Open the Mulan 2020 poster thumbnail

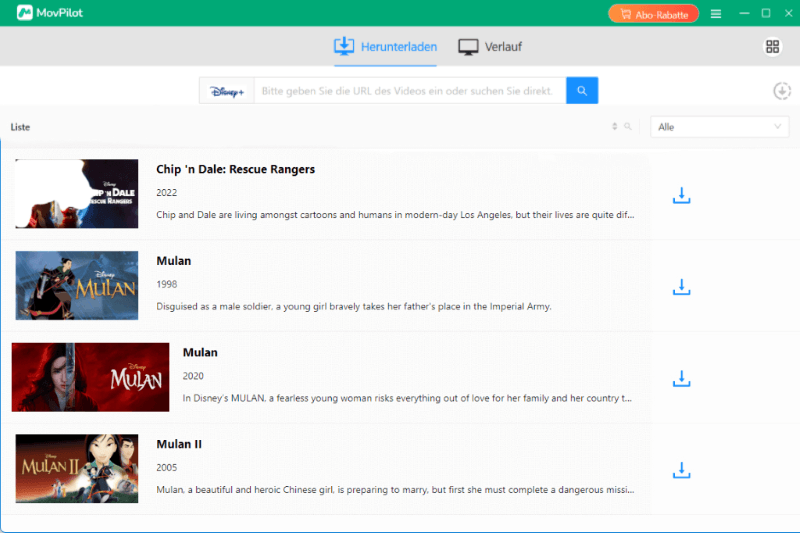click(90, 377)
